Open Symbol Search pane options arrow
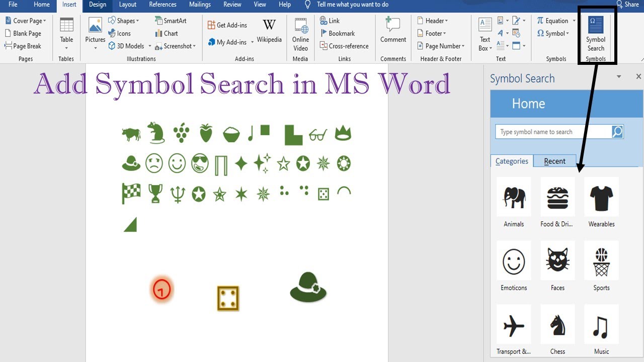The image size is (644, 362). pos(619,77)
